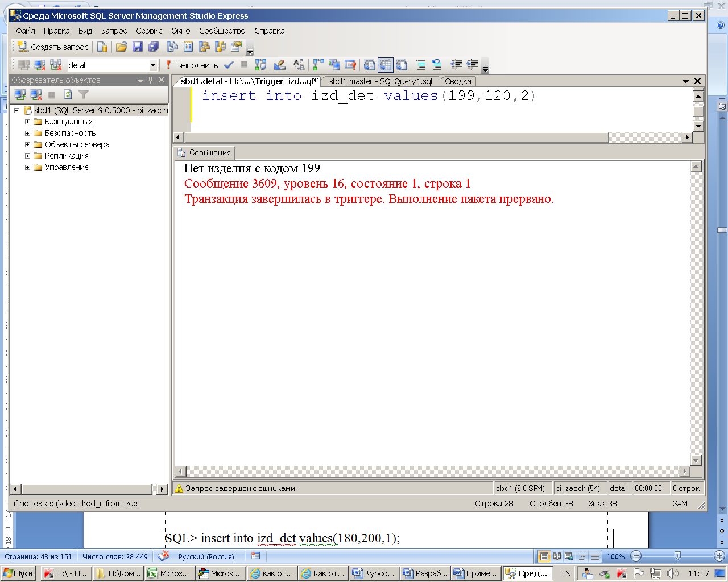Switch output to Results to Text

(370, 65)
